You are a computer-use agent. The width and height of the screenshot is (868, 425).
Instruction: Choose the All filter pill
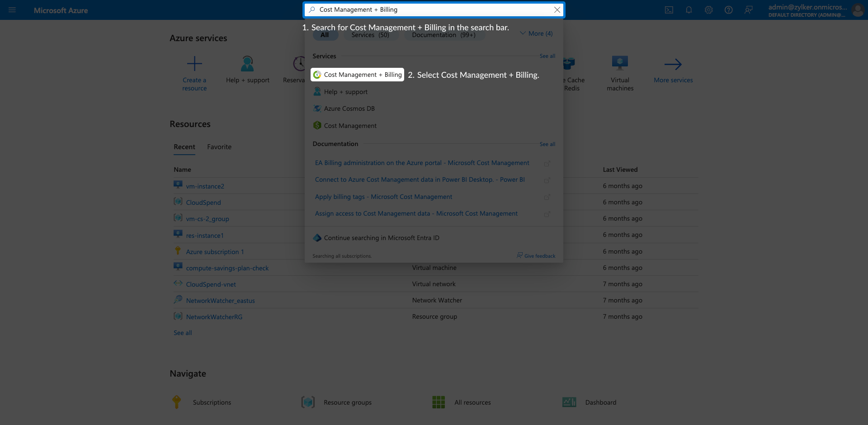325,35
